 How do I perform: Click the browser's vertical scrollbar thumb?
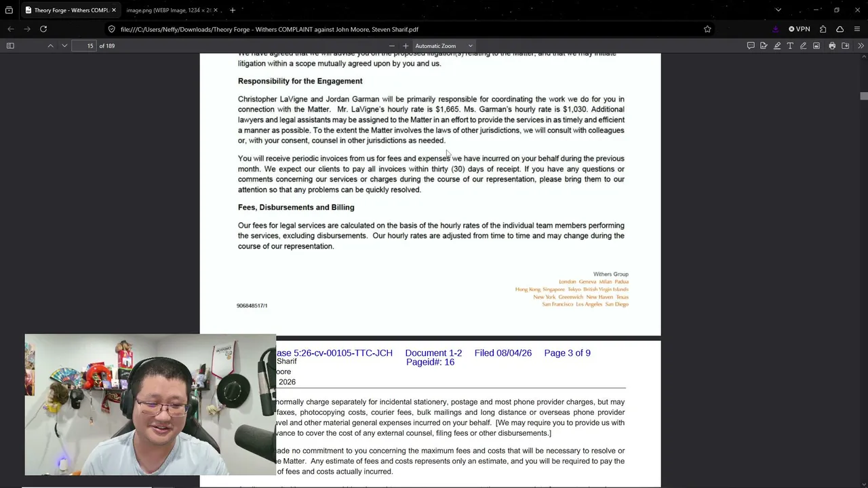[863, 96]
